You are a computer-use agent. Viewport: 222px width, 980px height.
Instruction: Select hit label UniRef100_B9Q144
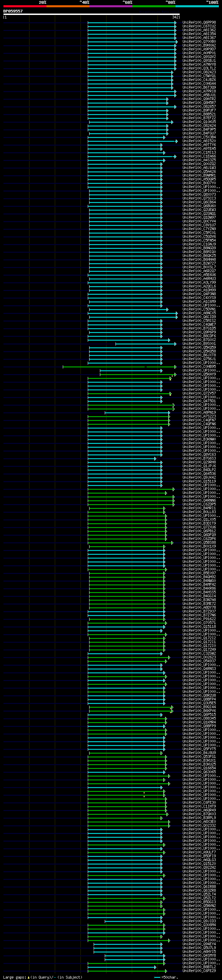pyautogui.click(x=199, y=707)
